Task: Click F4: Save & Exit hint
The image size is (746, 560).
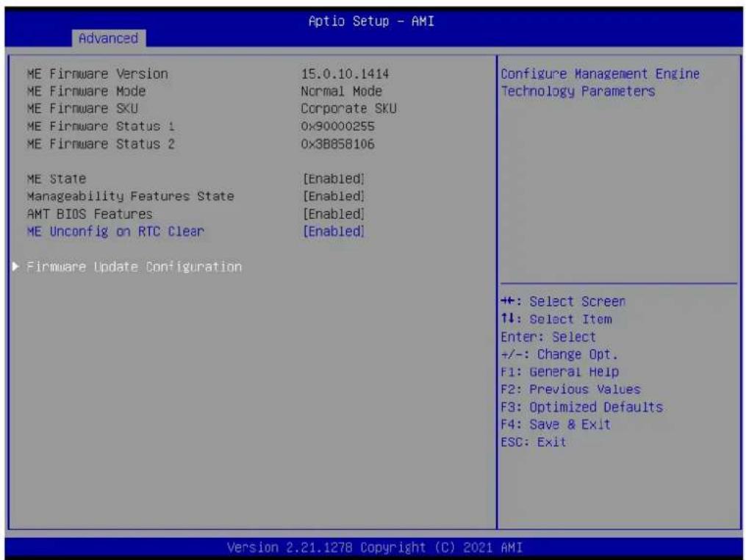Action: click(556, 424)
